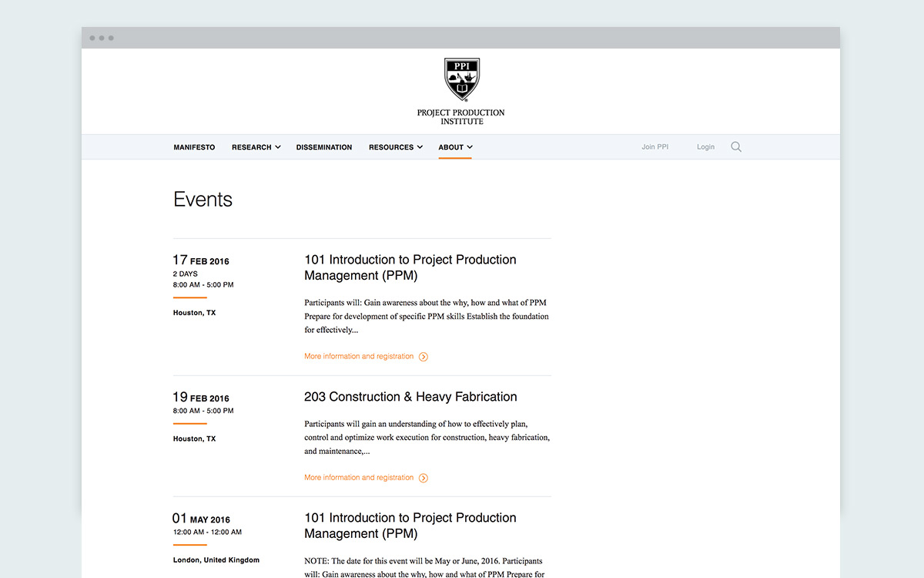This screenshot has height=578, width=924.
Task: Open the 17 Feb PPM event title
Action: coord(410,267)
